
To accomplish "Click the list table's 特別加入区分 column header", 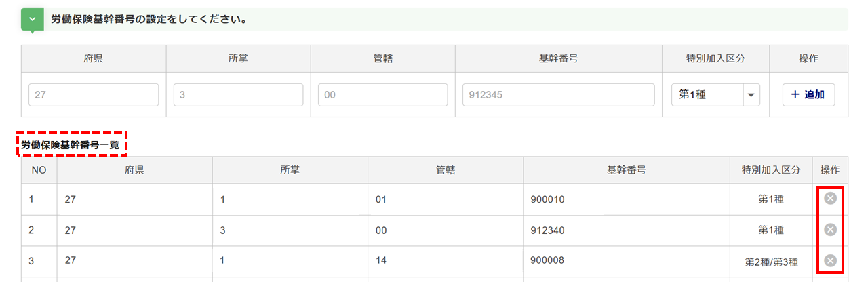I will click(771, 170).
